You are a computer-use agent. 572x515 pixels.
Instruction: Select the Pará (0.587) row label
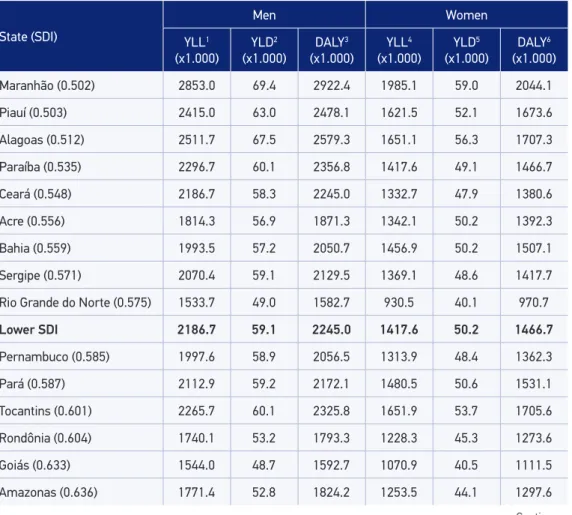(x=32, y=384)
